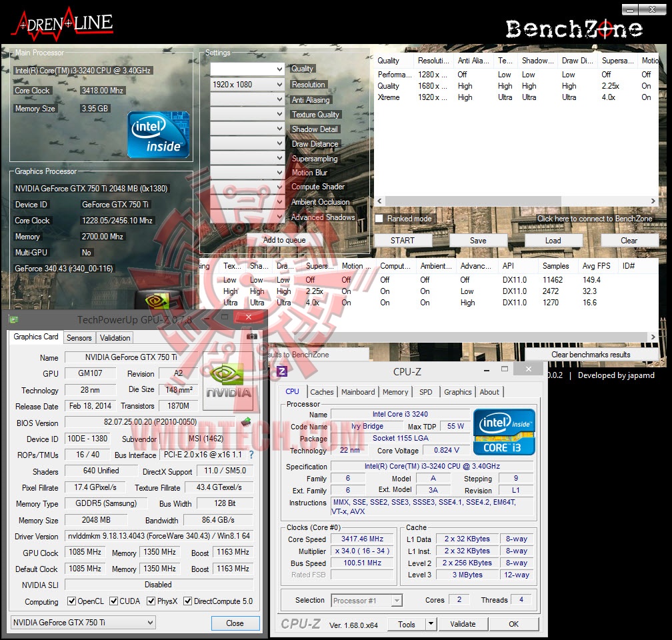Open the Supersampling dropdown
672x640 pixels.
coord(247,158)
